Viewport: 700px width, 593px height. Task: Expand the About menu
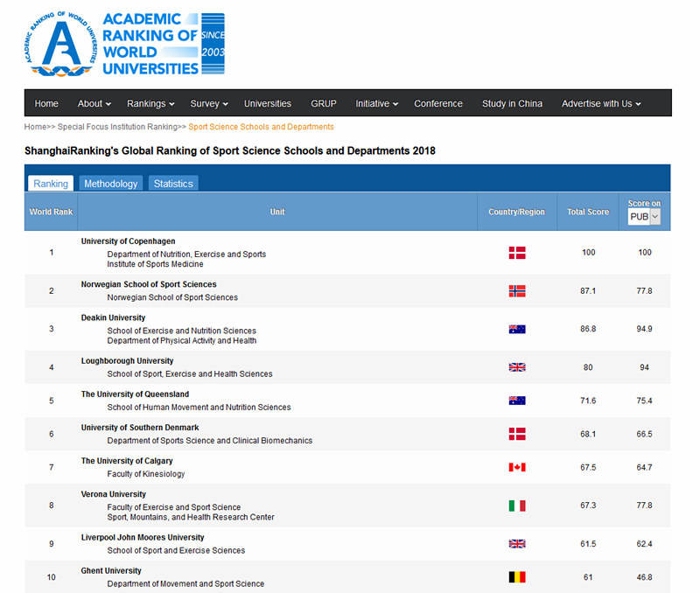pos(94,103)
